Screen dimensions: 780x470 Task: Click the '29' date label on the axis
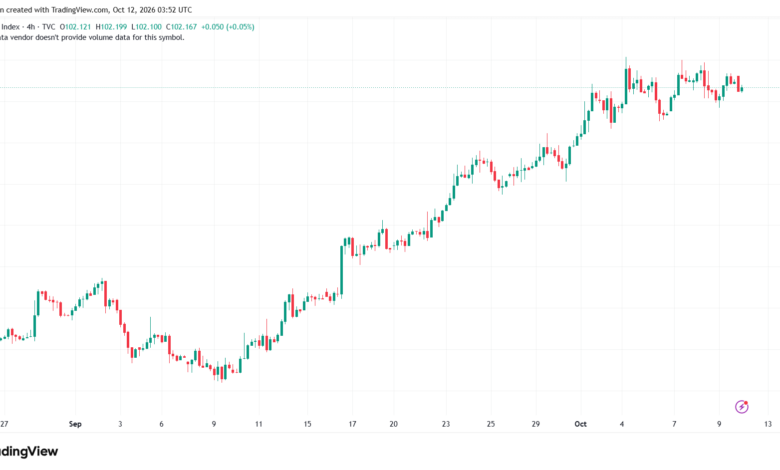point(536,424)
